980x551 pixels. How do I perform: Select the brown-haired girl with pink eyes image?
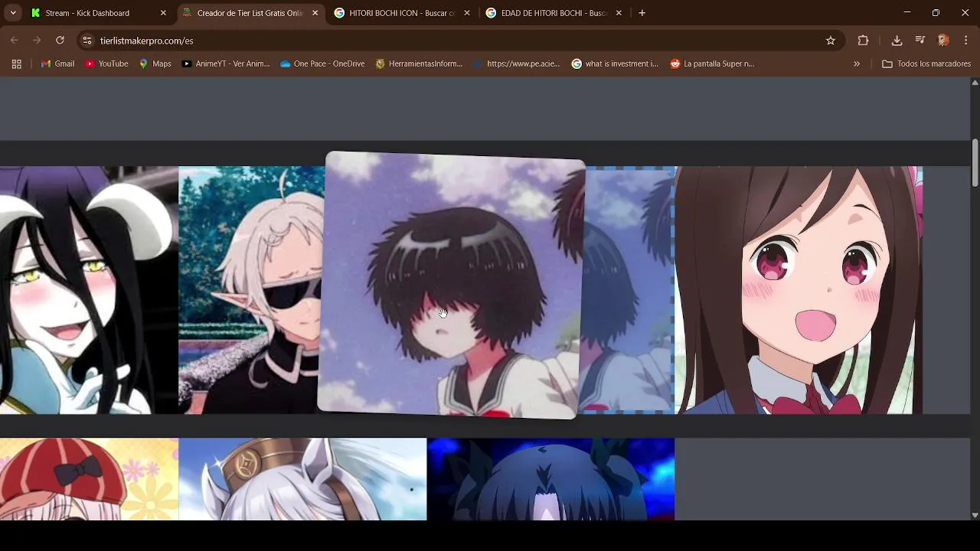point(799,290)
